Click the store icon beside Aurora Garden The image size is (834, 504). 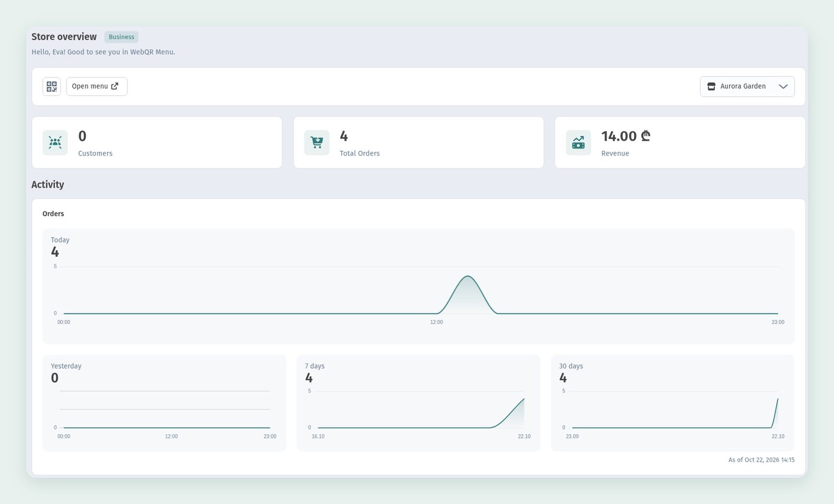coord(711,86)
